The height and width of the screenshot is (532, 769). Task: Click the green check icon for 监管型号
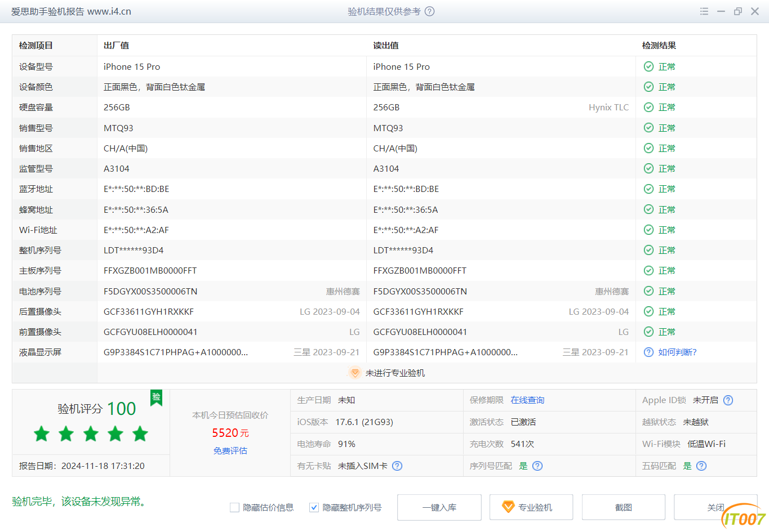pyautogui.click(x=648, y=168)
